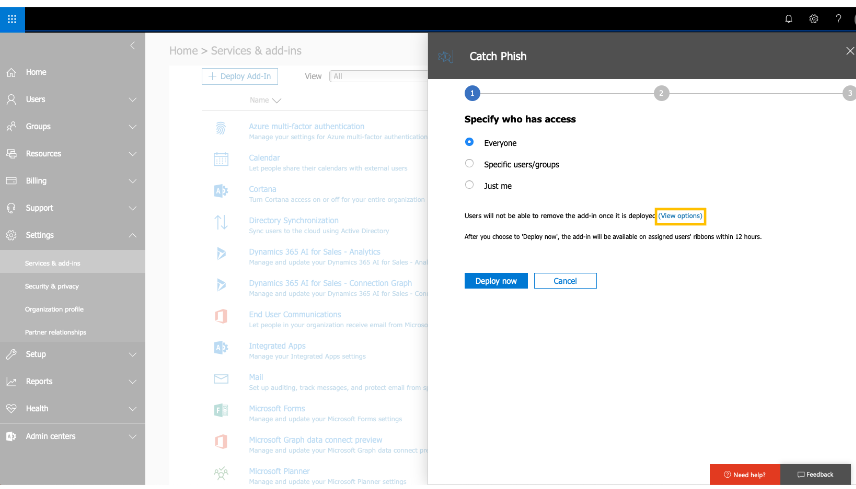Open Microsoft Graph data connect preview

[x=316, y=440]
